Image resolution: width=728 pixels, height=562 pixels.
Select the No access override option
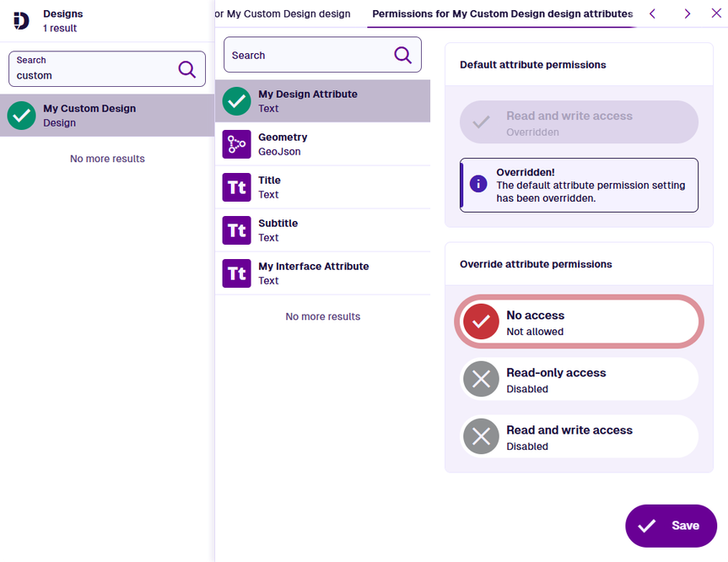(x=579, y=322)
